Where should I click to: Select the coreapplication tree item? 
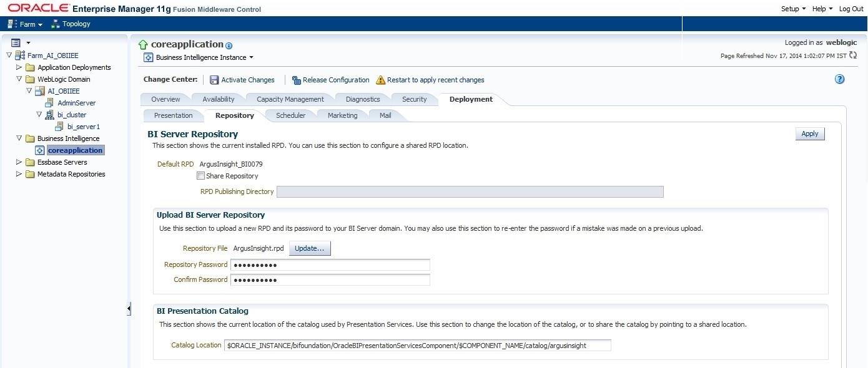pos(75,150)
